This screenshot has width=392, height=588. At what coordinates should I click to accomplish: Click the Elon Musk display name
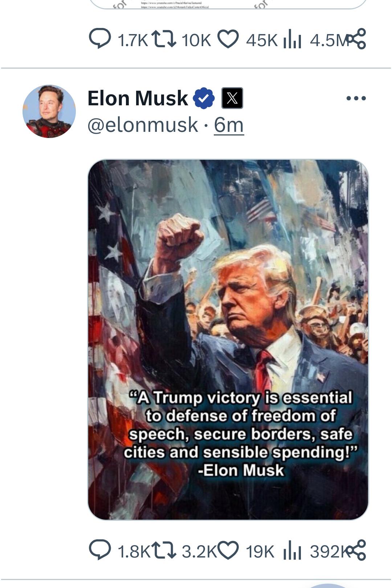pyautogui.click(x=138, y=98)
